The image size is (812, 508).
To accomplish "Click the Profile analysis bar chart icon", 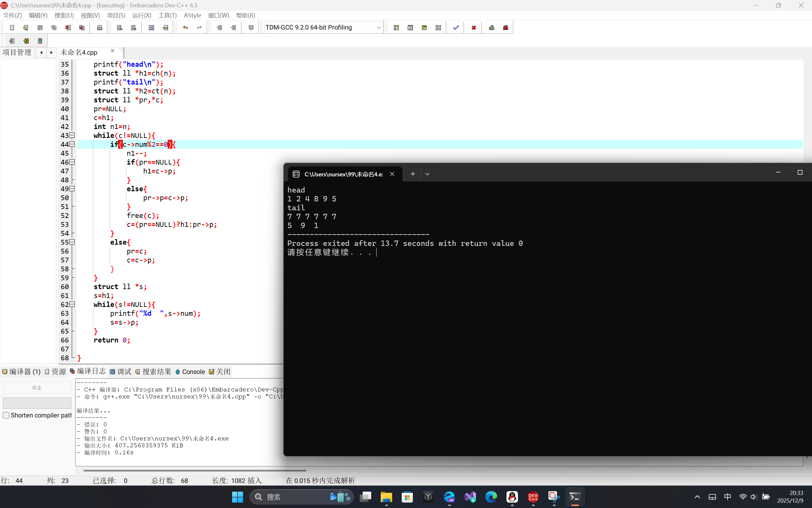I will [x=492, y=28].
